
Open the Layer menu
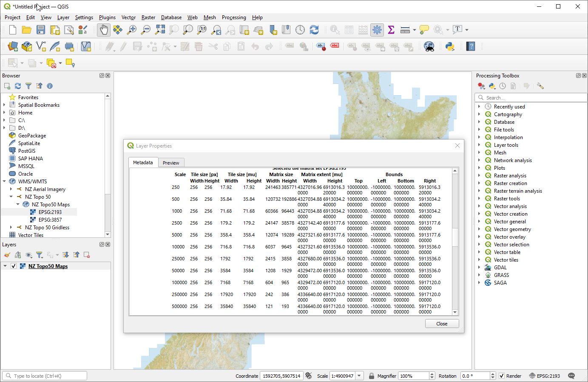click(63, 17)
